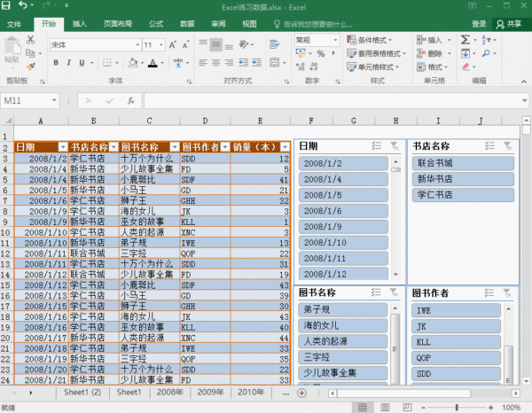Toggle bold formatting

tap(56, 63)
